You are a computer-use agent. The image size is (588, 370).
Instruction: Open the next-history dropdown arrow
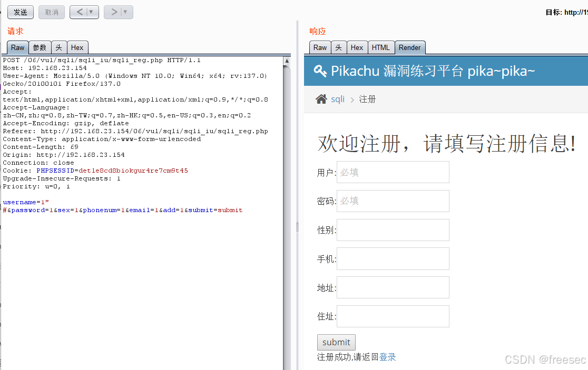[125, 12]
